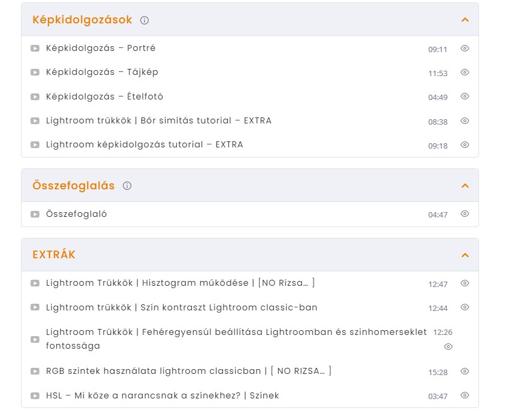
Task: Collapse the Képkidolgozások section
Action: pos(465,20)
